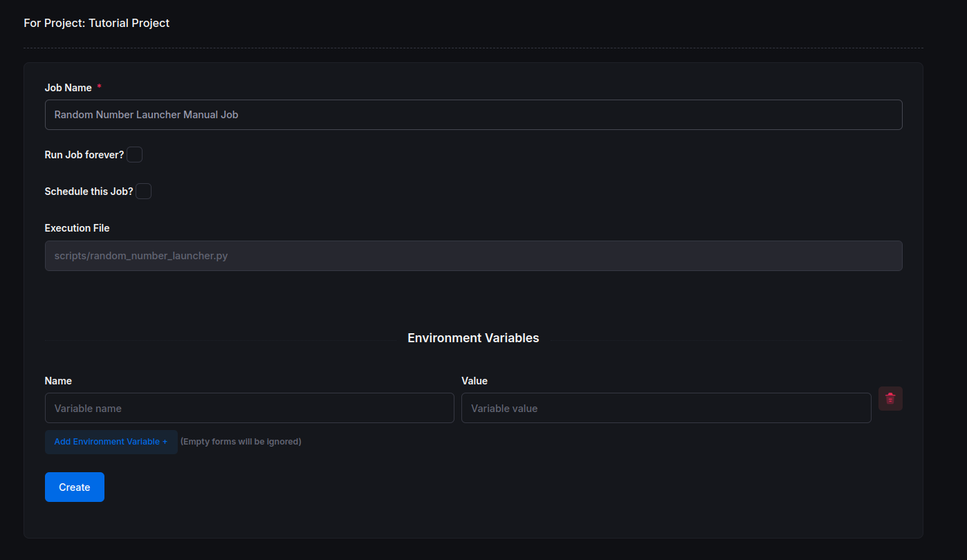Enable the Run Job forever checkbox
Image resolution: width=967 pixels, height=560 pixels.
click(x=135, y=155)
